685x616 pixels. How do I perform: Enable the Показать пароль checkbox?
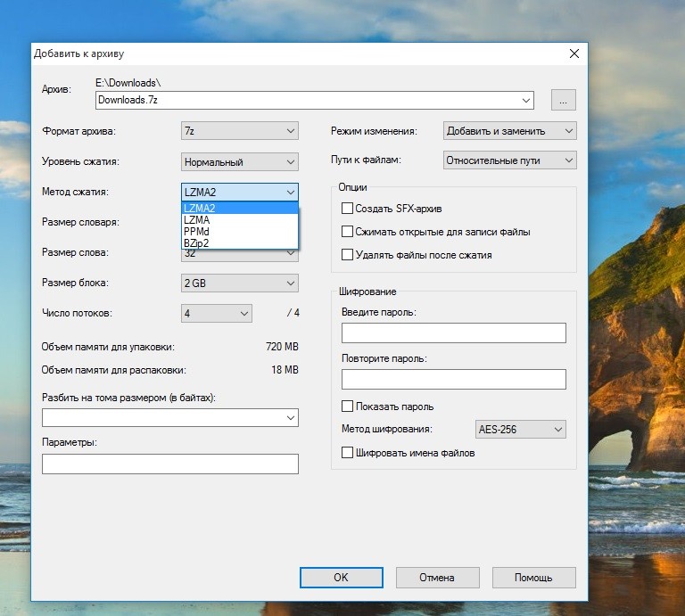pos(348,407)
